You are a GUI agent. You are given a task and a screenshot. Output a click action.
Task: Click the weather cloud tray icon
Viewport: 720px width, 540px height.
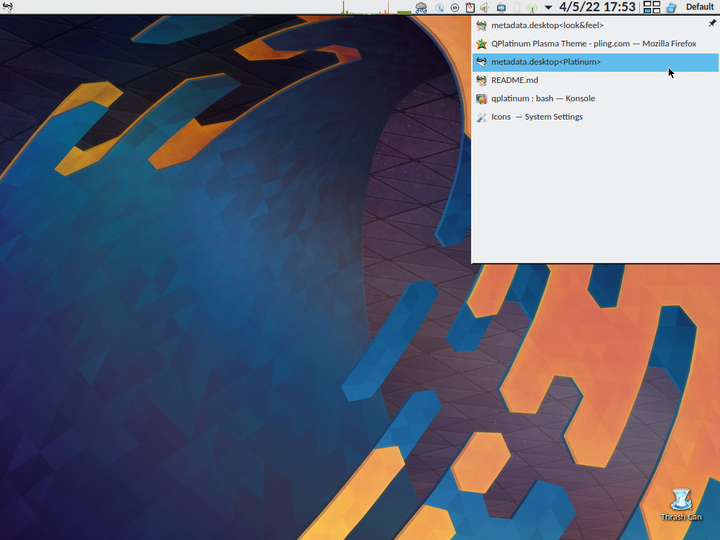pyautogui.click(x=421, y=7)
